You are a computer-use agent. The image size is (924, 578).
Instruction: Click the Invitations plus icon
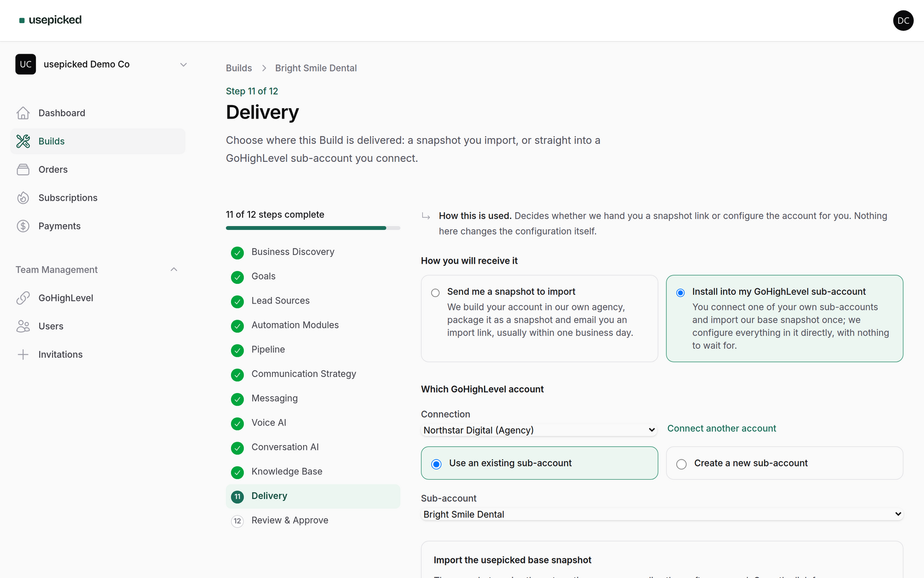click(x=23, y=354)
